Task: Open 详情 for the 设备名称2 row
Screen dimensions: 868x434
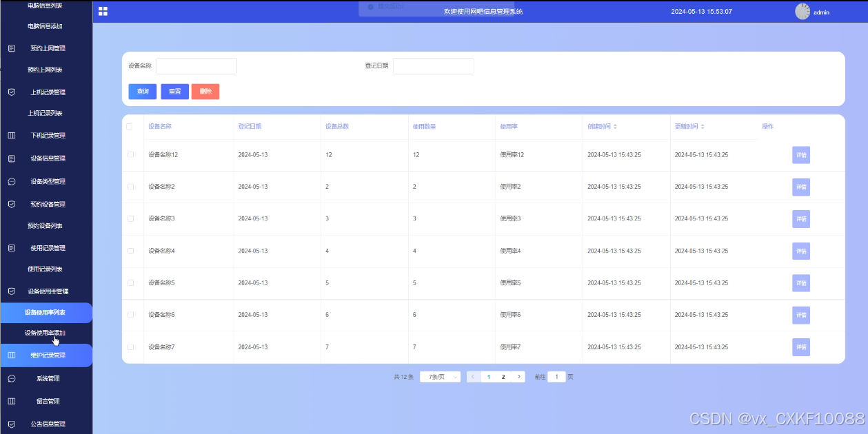Action: pyautogui.click(x=801, y=187)
